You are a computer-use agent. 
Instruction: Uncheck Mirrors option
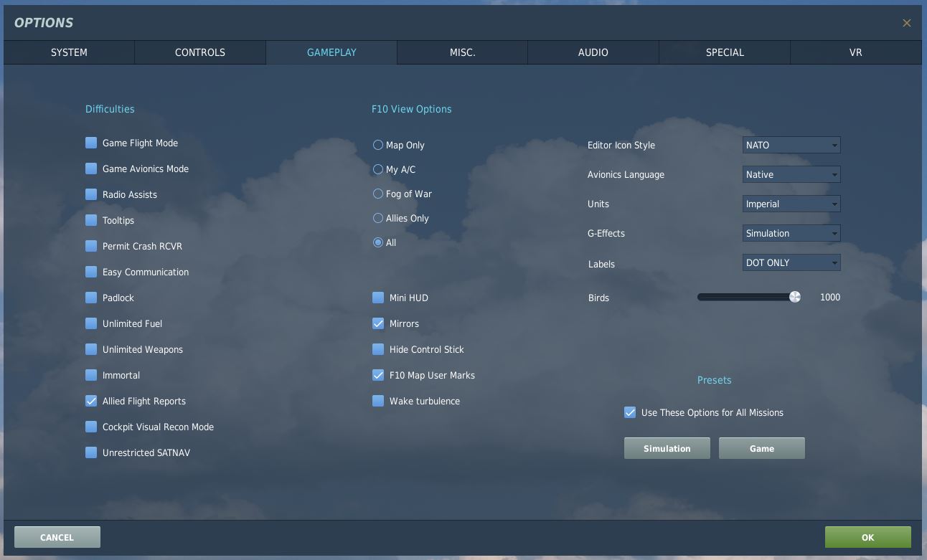pos(378,323)
